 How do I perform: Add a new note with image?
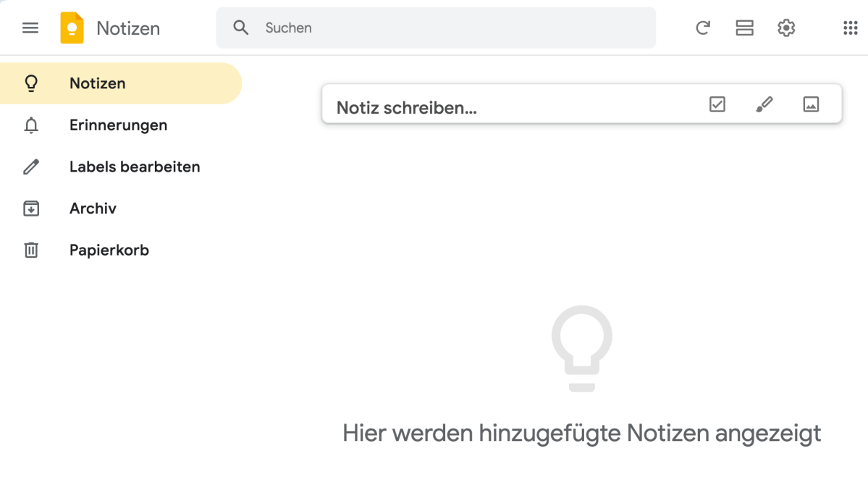[811, 104]
